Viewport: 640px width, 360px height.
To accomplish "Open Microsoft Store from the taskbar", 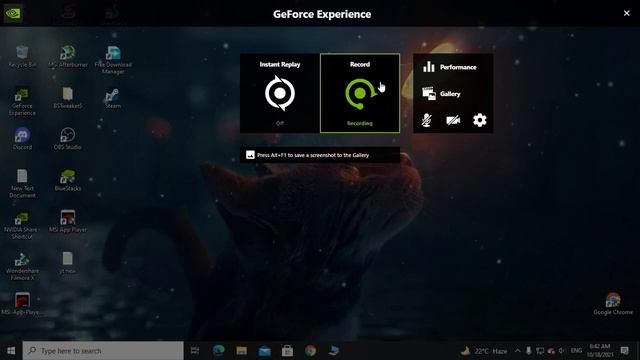I will [287, 351].
